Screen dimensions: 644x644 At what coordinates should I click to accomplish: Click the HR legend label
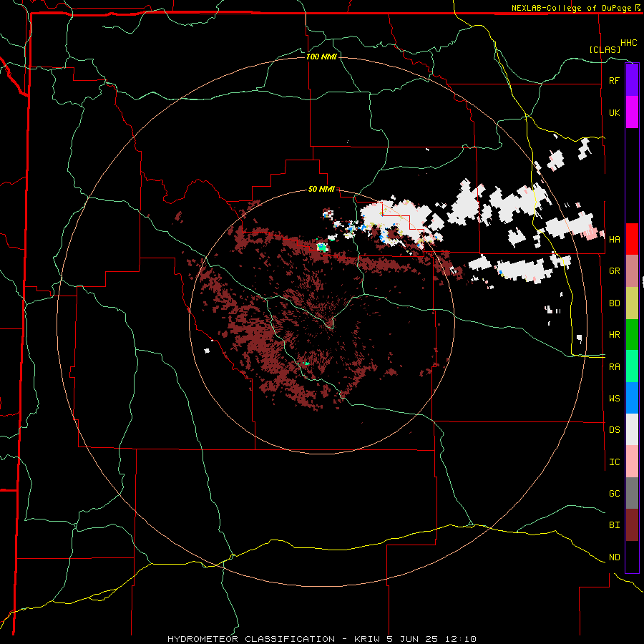(x=614, y=335)
